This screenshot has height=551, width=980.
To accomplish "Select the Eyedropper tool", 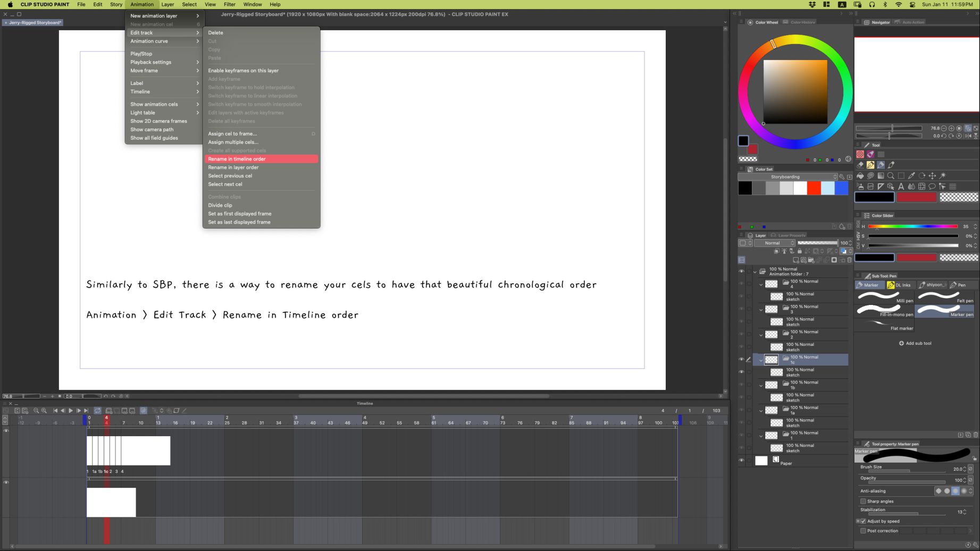I will 911,175.
